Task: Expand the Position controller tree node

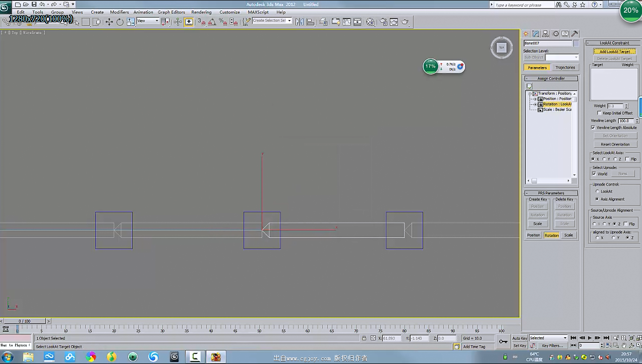Action: (535, 99)
